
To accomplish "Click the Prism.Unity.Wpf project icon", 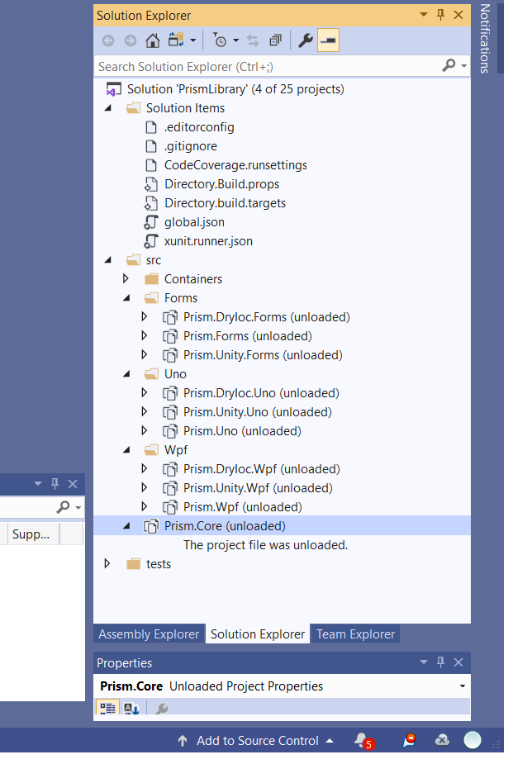I will pyautogui.click(x=170, y=488).
